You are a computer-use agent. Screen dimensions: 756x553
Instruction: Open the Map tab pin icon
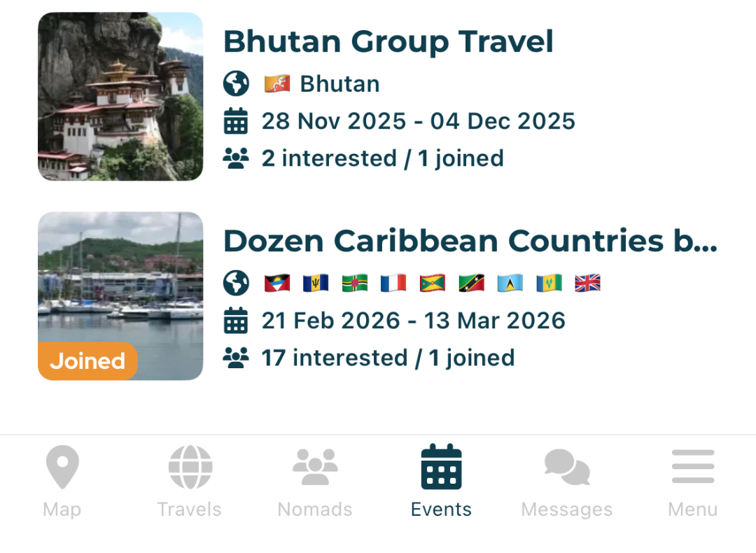tap(62, 467)
